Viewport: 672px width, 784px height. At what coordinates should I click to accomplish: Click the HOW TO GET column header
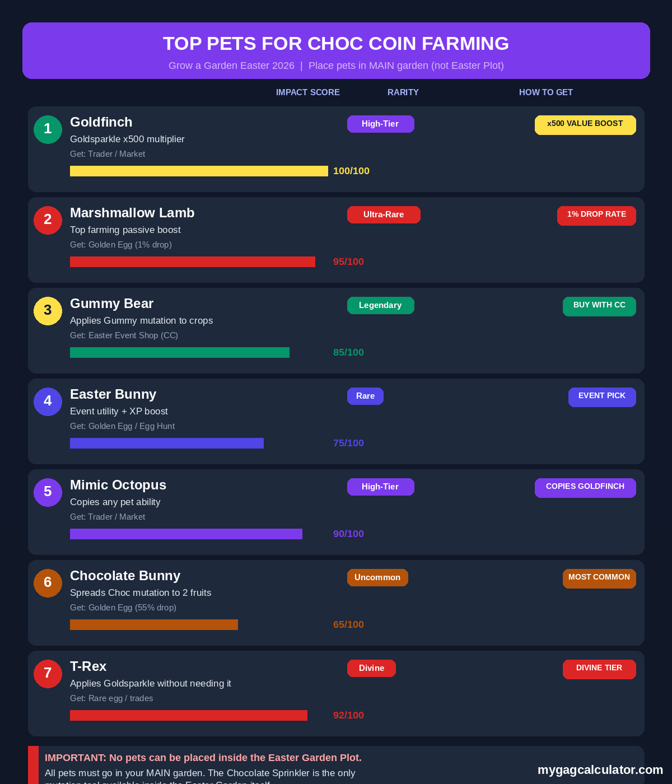546,92
